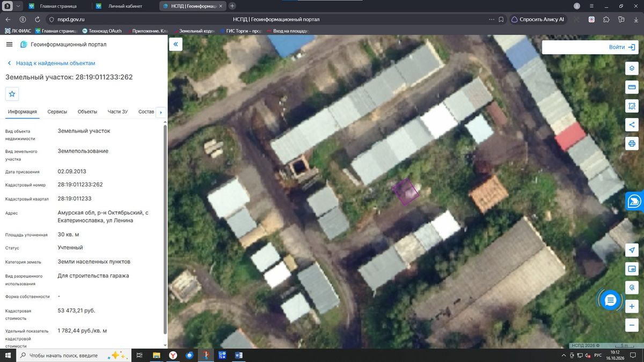Viewport: 644px width, 362px height.
Task: Select the ruler measurement tool
Action: pos(632,87)
